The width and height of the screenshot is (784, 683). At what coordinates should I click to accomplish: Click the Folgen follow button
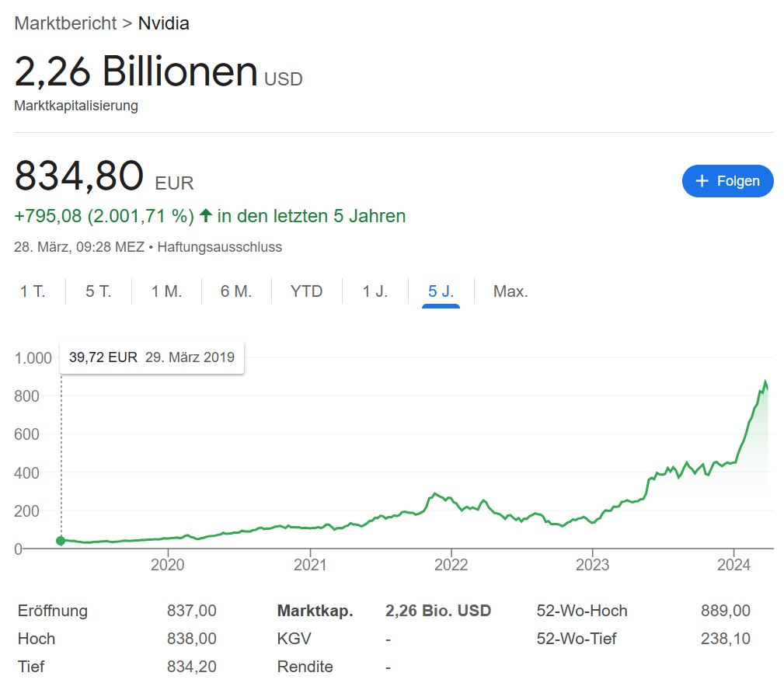tap(727, 181)
